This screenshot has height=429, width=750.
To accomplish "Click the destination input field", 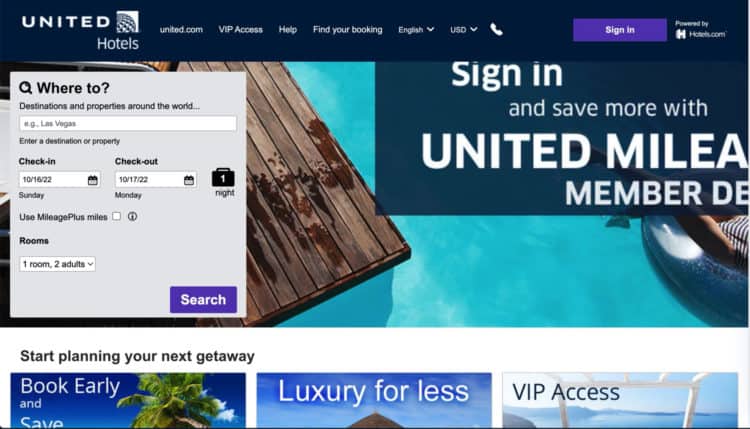I will click(128, 123).
